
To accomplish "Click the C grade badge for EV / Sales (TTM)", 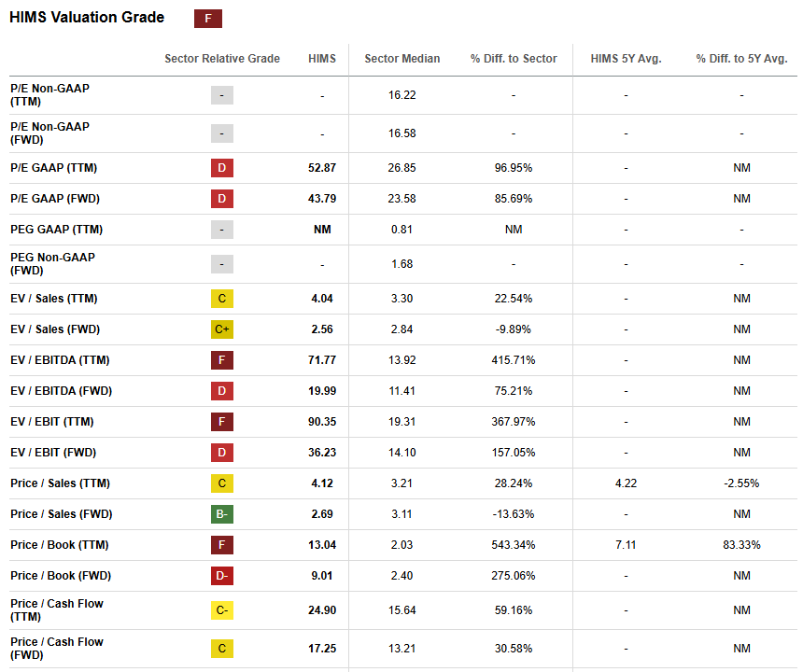I will click(222, 298).
